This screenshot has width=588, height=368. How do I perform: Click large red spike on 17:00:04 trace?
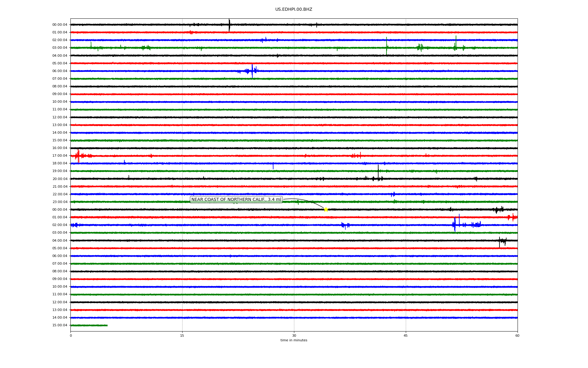(78, 156)
